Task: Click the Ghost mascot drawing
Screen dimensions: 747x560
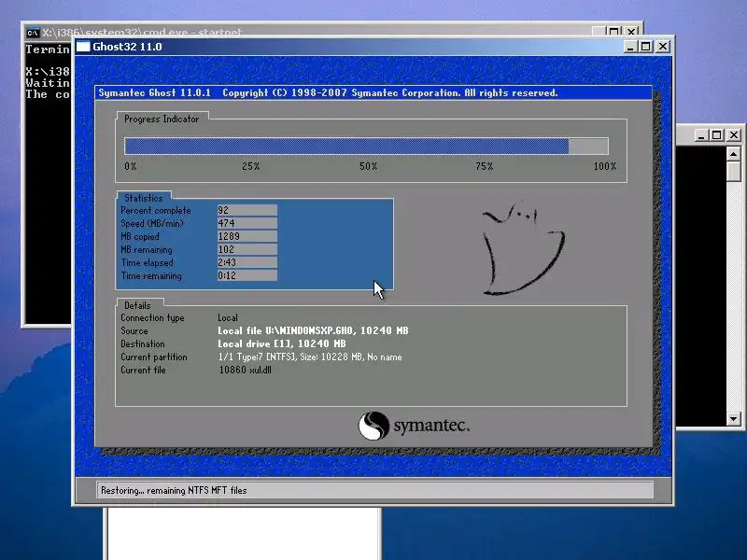Action: [523, 247]
